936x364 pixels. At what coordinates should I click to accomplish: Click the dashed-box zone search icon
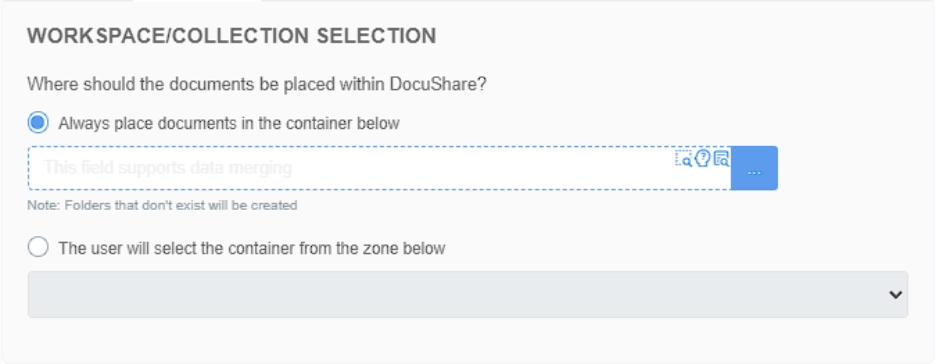coord(683,158)
